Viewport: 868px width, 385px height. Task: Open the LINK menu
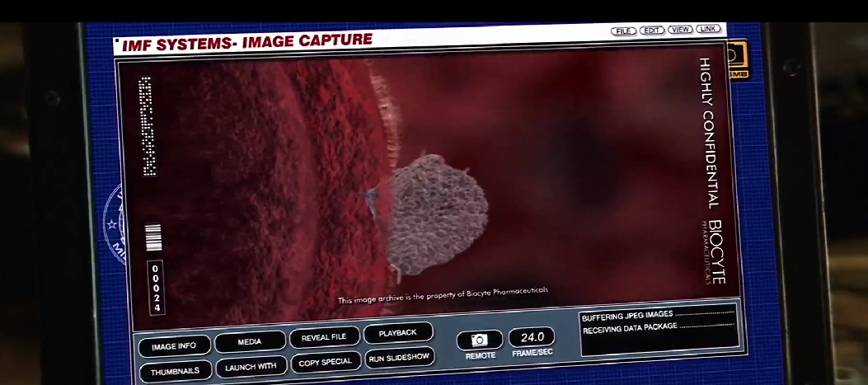(708, 29)
